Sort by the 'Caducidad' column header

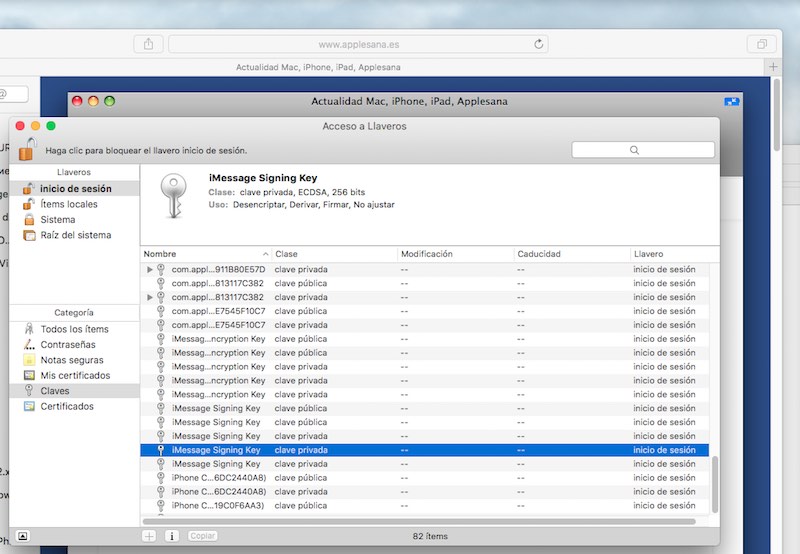pyautogui.click(x=572, y=254)
